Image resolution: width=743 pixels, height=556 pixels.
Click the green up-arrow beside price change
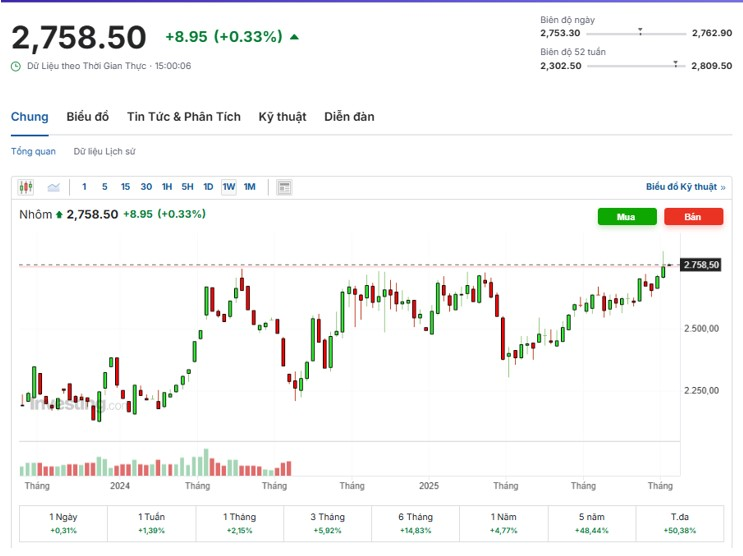(294, 37)
